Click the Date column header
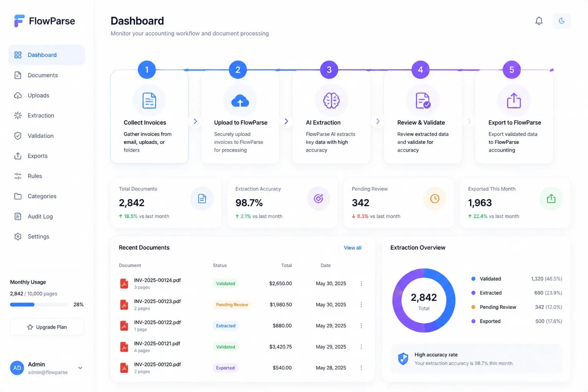Image resolution: width=588 pixels, height=392 pixels. coord(325,265)
